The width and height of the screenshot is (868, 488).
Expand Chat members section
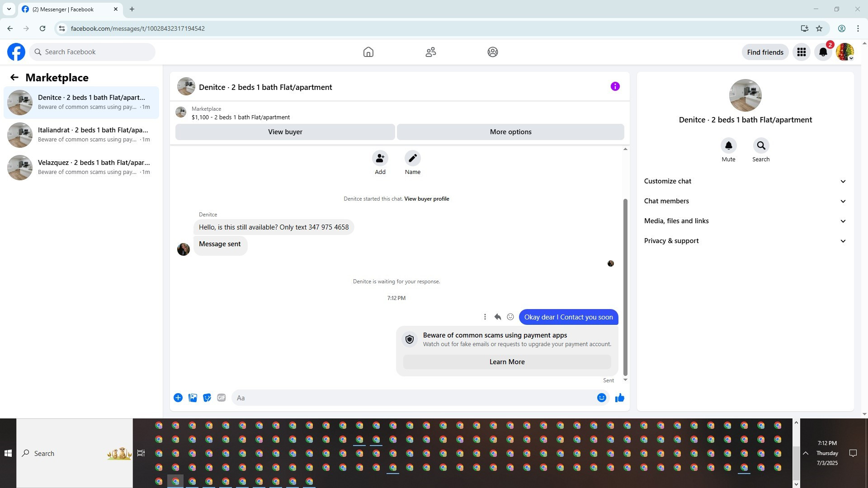[x=745, y=201]
